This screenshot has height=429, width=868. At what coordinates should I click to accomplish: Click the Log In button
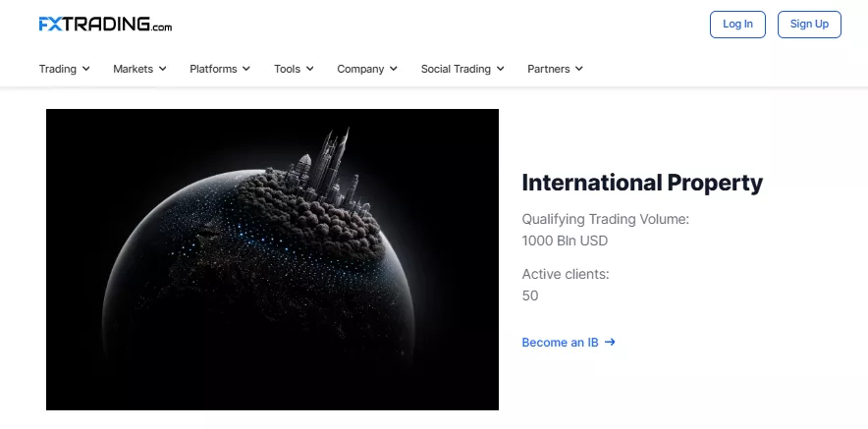click(737, 25)
